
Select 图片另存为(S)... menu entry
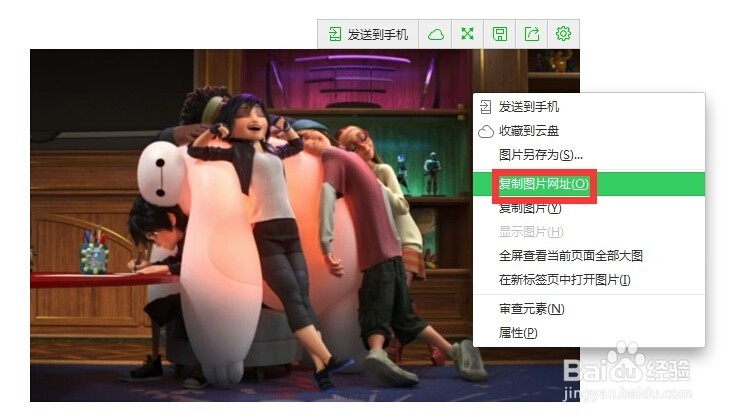[589, 155]
